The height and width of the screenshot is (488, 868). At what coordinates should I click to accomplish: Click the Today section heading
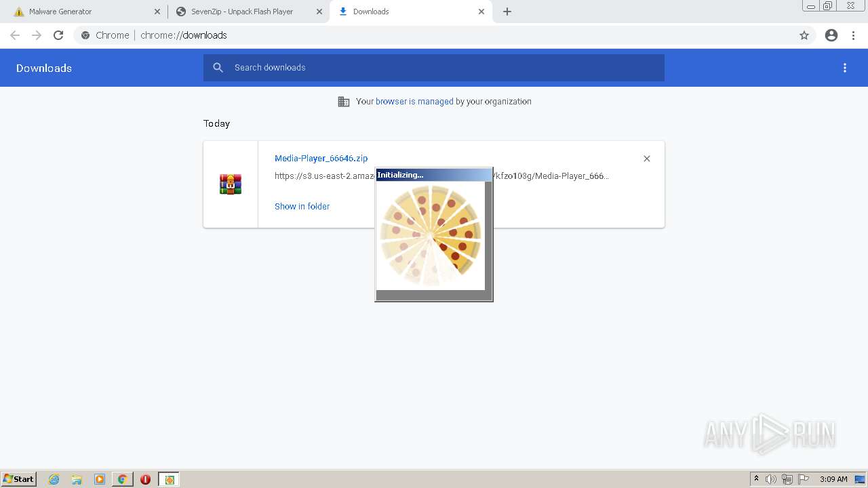(217, 124)
